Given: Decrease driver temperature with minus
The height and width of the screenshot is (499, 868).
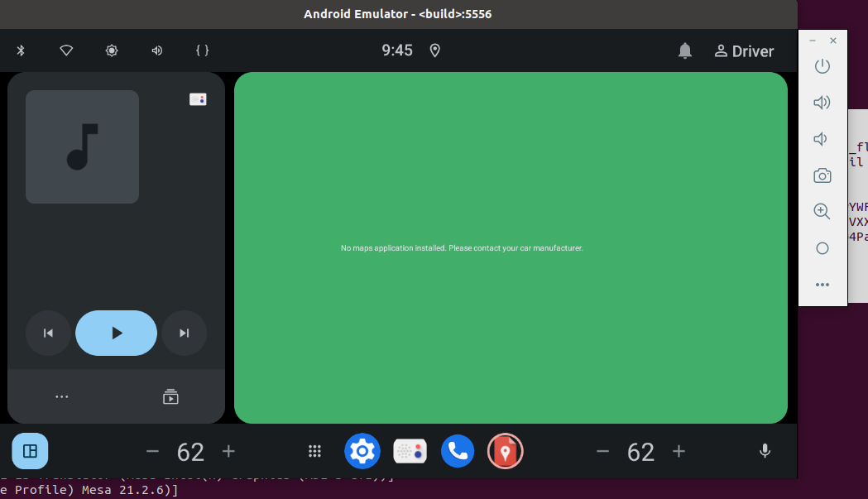Looking at the screenshot, I should [152, 451].
